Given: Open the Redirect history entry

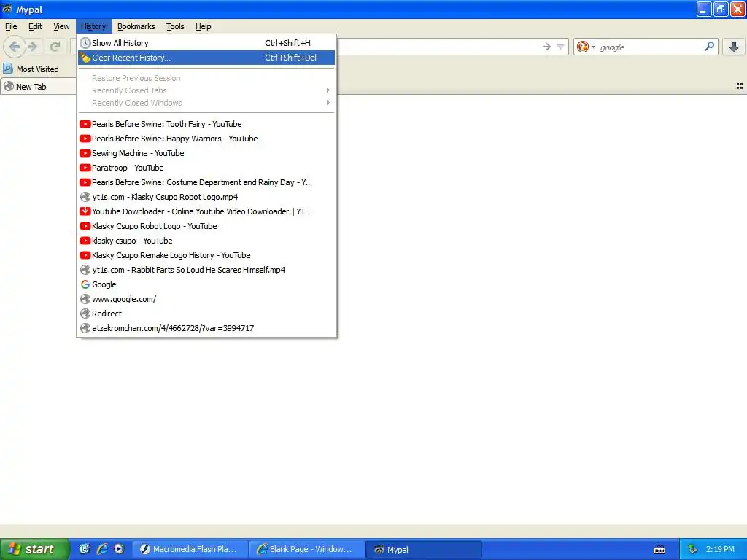Looking at the screenshot, I should [206, 314].
